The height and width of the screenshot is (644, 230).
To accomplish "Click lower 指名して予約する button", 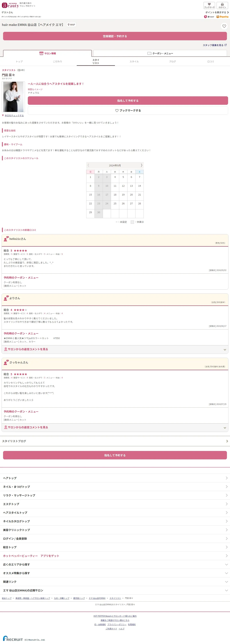I will point(115,455).
